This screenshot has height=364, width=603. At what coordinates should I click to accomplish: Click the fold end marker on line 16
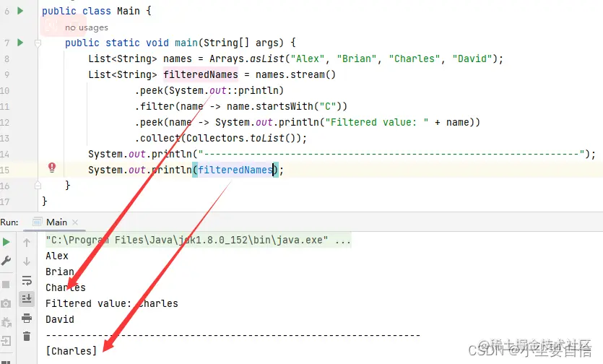[38, 186]
